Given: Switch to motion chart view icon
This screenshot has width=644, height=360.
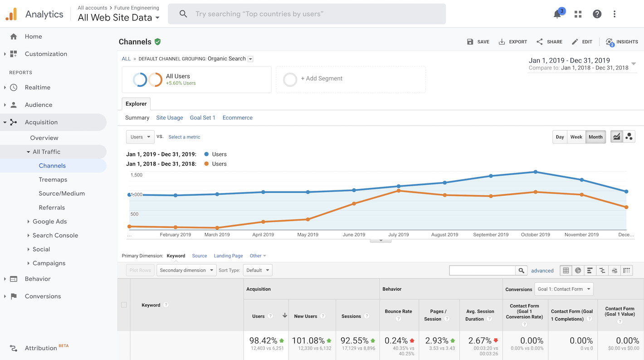Looking at the screenshot, I should tap(629, 137).
